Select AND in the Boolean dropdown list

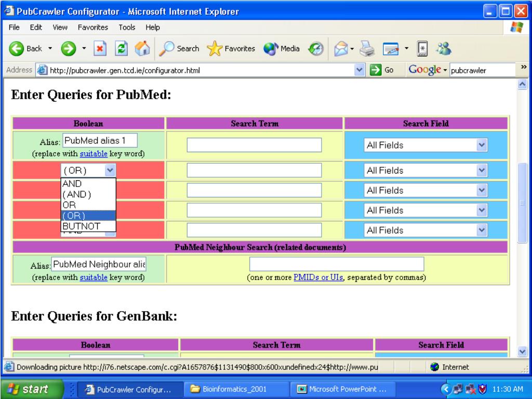pyautogui.click(x=88, y=183)
